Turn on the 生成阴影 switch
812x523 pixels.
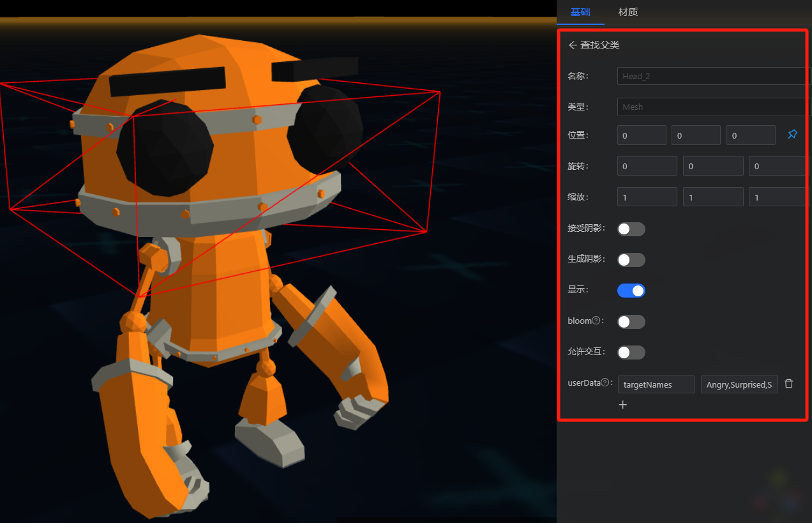[631, 260]
